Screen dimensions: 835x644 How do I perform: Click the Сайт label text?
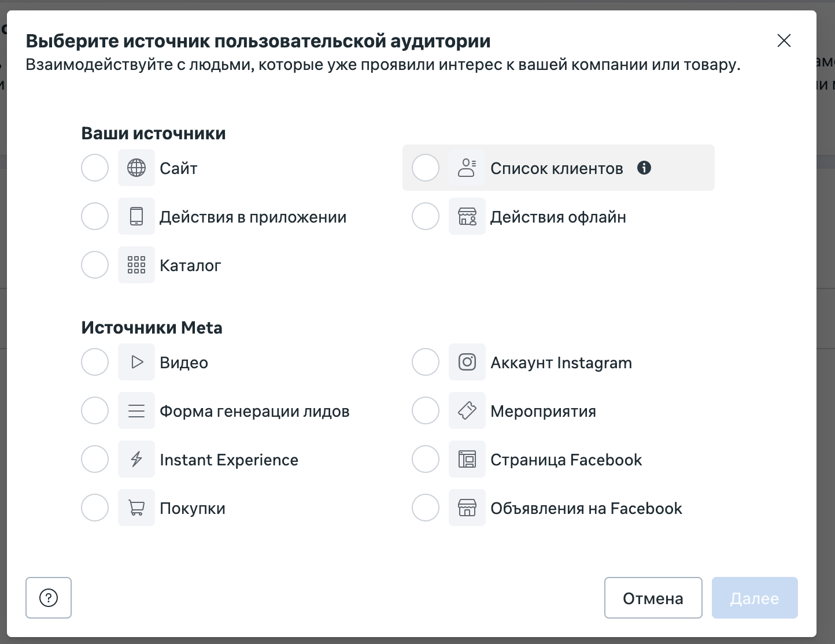click(x=179, y=168)
